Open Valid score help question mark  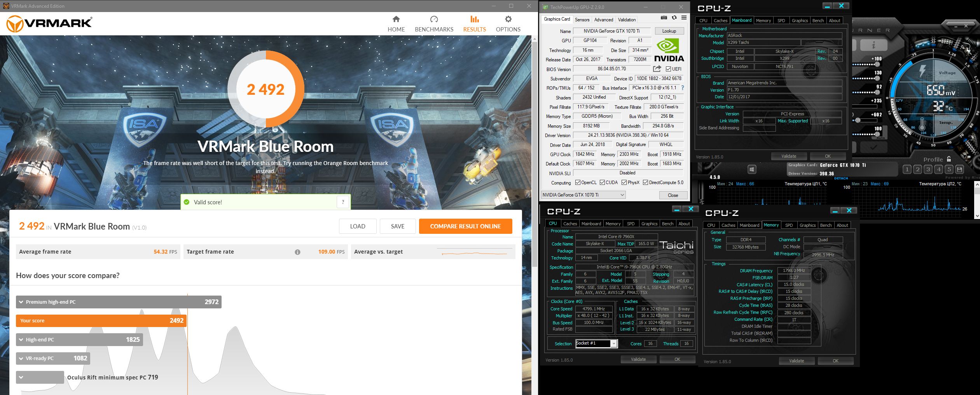[343, 202]
